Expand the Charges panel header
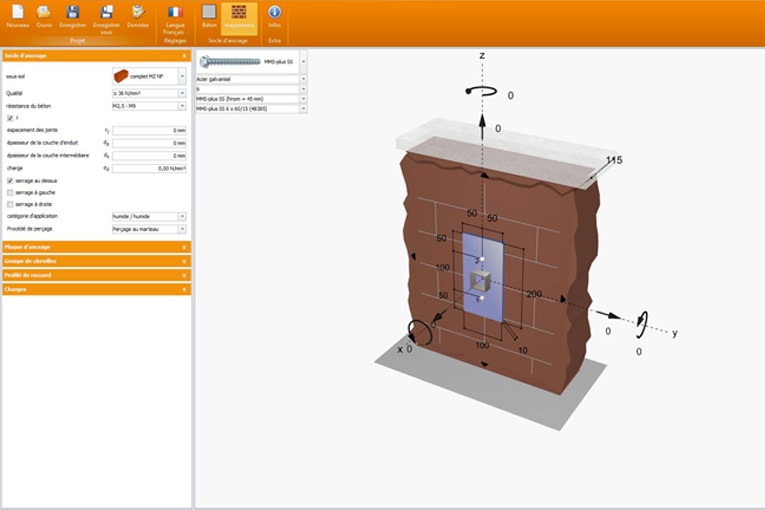The width and height of the screenshot is (765, 510). [95, 289]
